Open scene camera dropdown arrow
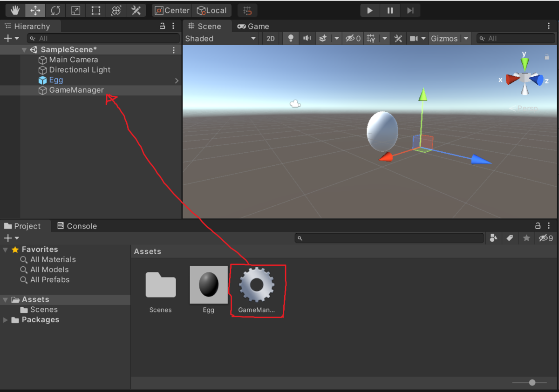The width and height of the screenshot is (559, 392). tap(423, 39)
